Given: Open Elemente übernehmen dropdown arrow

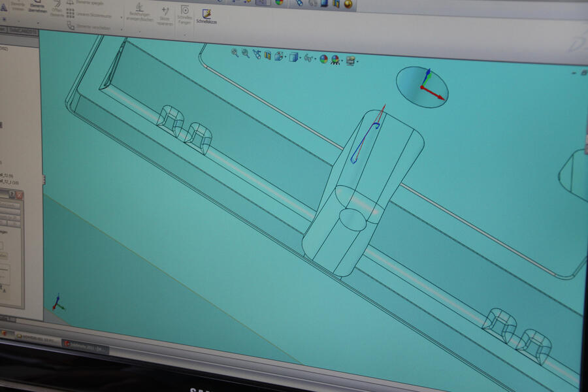Looking at the screenshot, I should 38,24.
